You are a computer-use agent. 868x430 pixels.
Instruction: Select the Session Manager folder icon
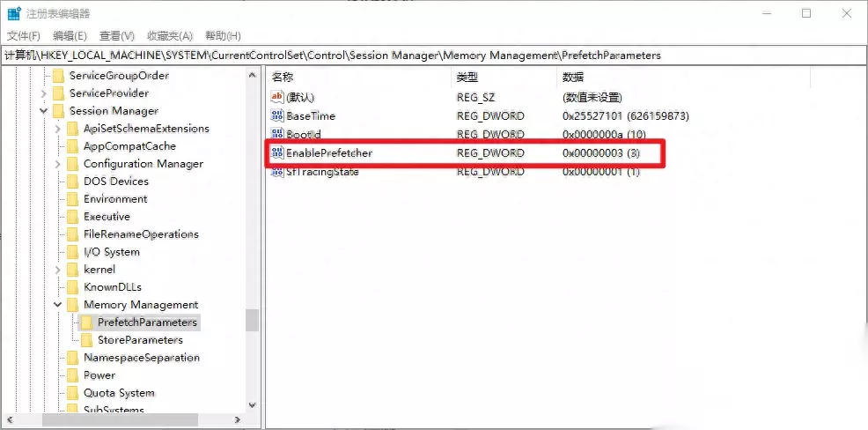pyautogui.click(x=59, y=111)
